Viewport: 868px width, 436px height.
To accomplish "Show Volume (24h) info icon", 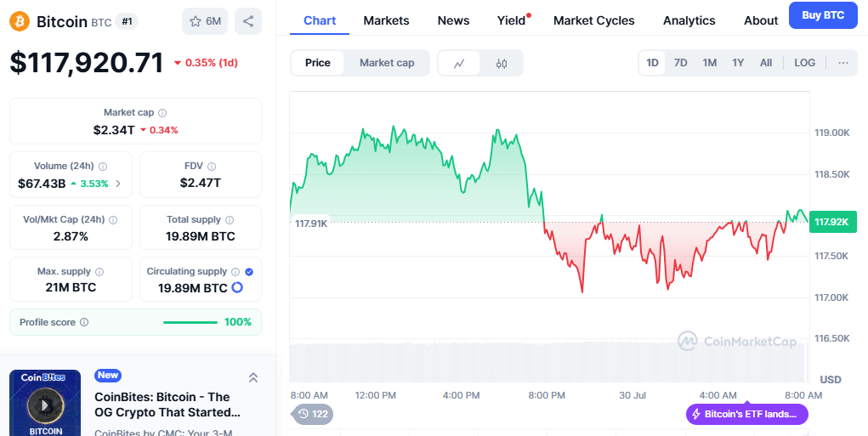I will click(x=103, y=166).
